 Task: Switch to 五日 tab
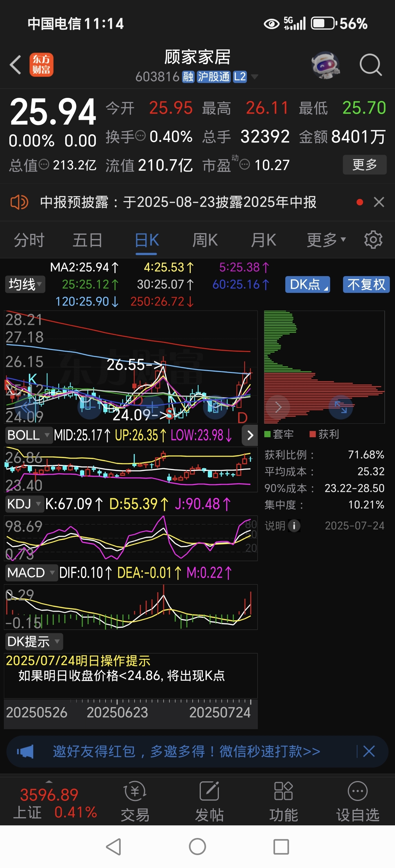[87, 240]
